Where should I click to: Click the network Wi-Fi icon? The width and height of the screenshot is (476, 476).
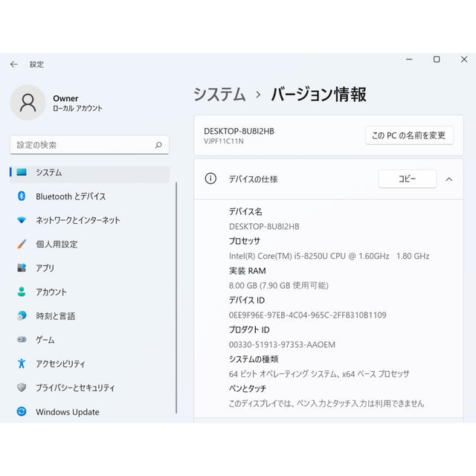pos(22,220)
